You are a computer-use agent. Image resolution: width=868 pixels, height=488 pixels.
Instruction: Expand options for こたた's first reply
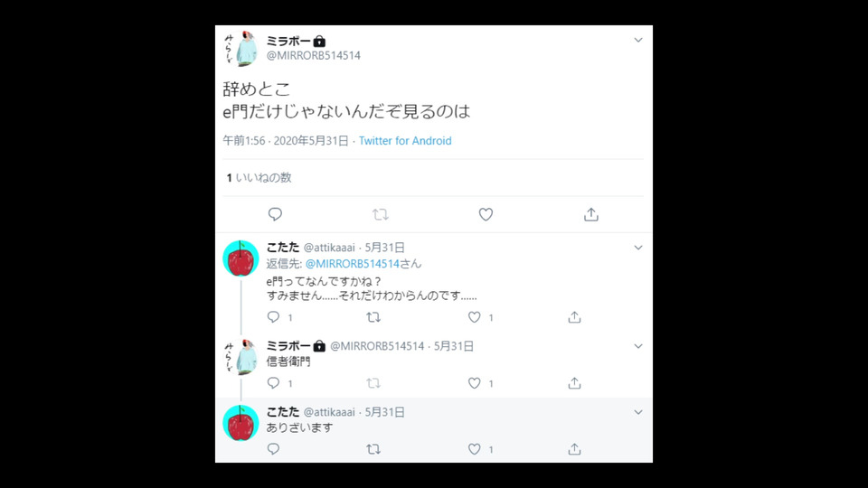pyautogui.click(x=638, y=248)
